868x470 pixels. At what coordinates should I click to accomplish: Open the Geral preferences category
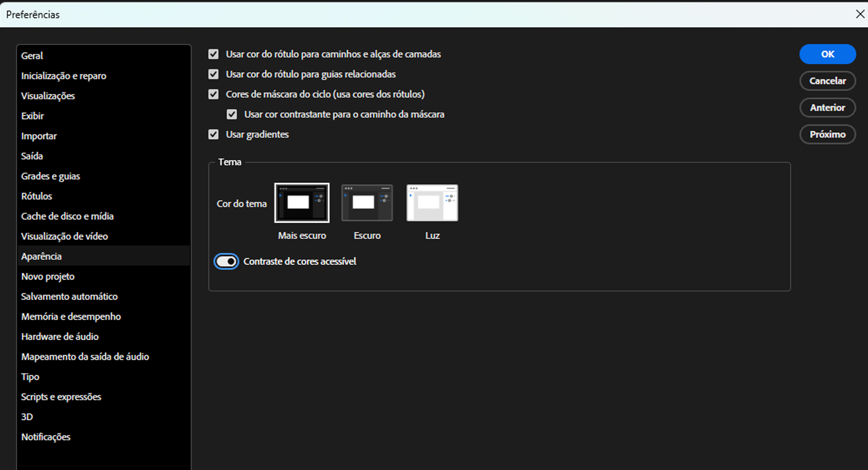coord(32,56)
